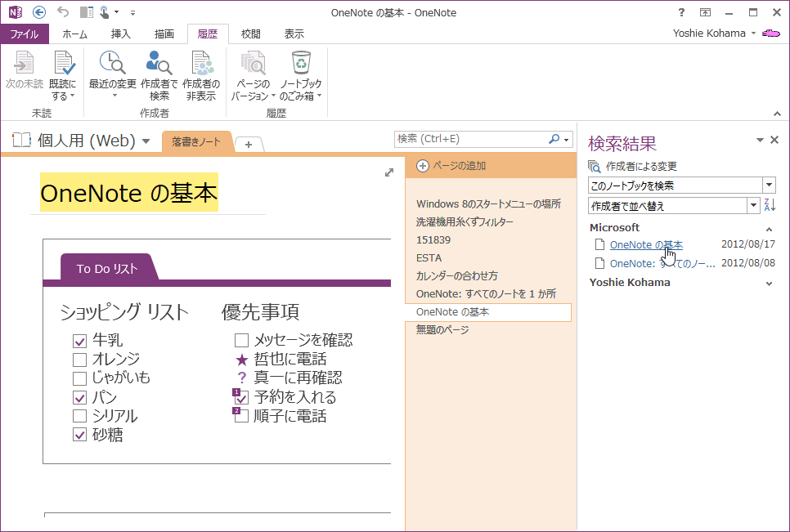Click page icon beside OneNote: すべてのノー result
The width and height of the screenshot is (790, 532).
[599, 263]
